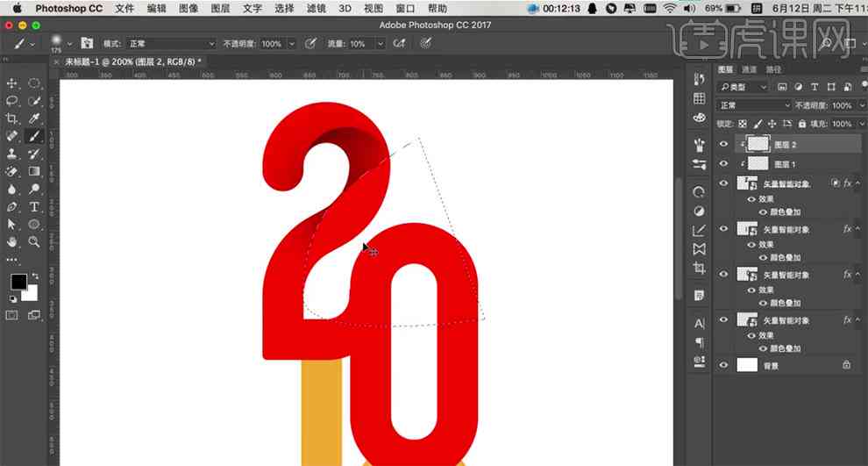Viewport: 868px width, 466px height.
Task: Switch to the 路径 panel tab
Action: pyautogui.click(x=773, y=69)
